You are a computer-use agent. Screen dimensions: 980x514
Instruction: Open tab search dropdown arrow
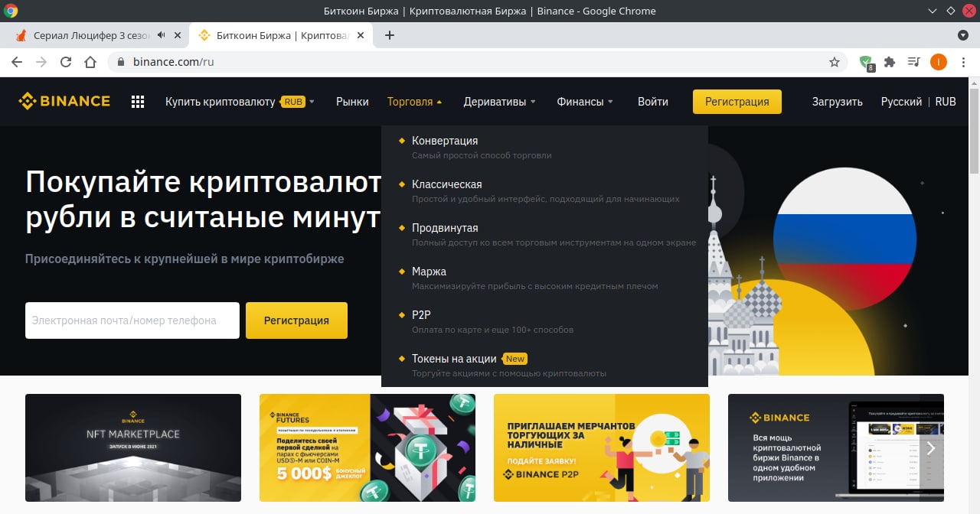963,35
